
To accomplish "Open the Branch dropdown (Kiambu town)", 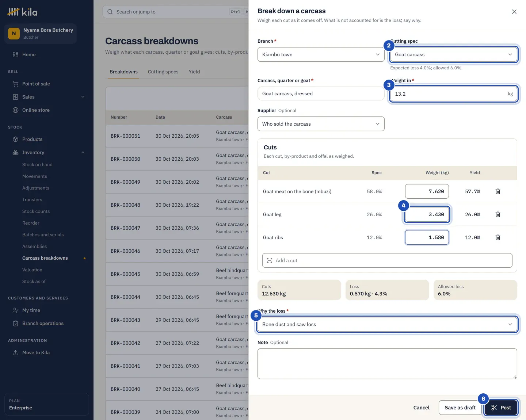I will (321, 54).
